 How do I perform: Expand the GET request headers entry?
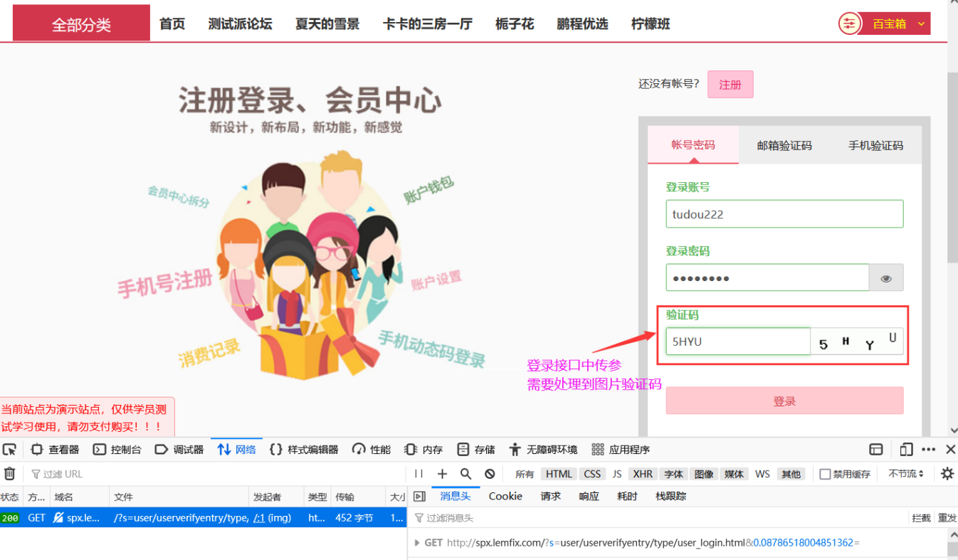[417, 542]
